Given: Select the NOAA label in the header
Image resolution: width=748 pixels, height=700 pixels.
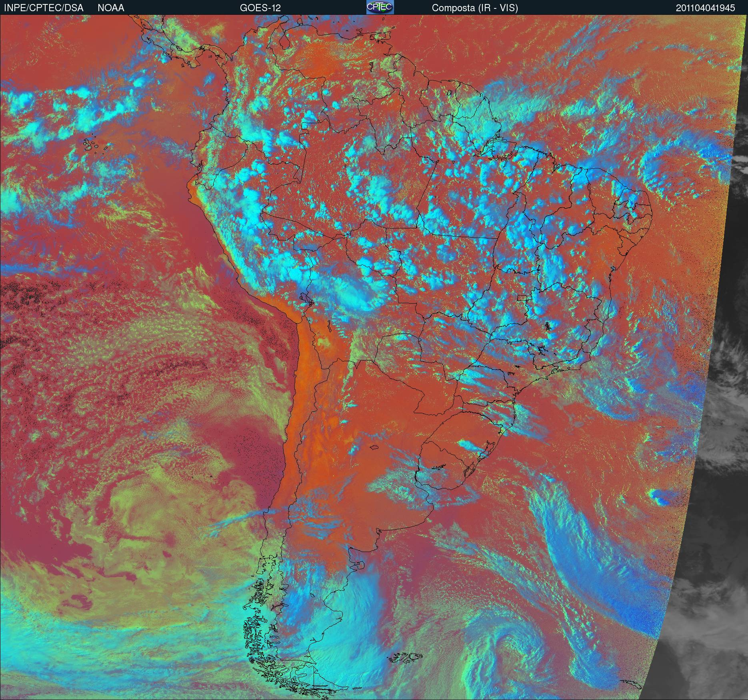Looking at the screenshot, I should pos(111,8).
